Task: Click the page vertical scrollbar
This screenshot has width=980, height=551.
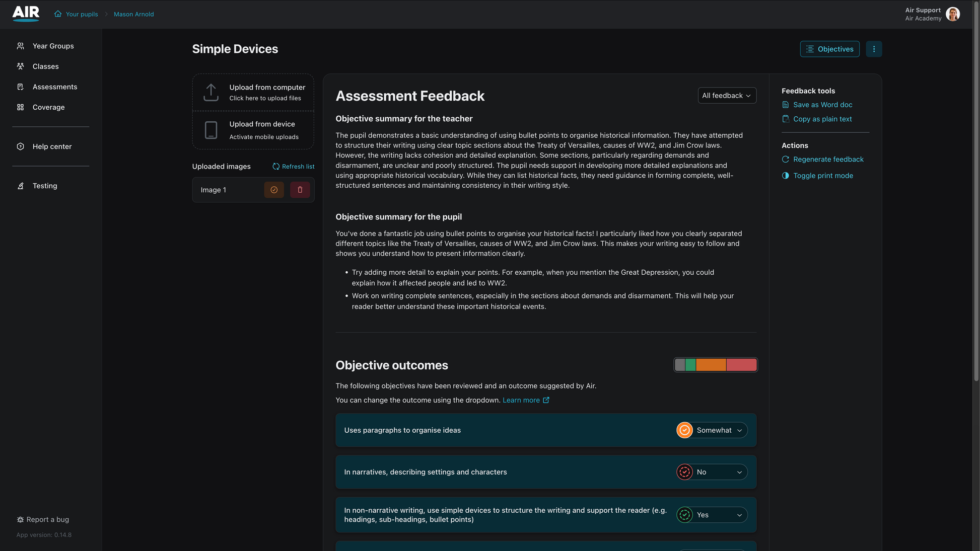Action: (x=976, y=191)
